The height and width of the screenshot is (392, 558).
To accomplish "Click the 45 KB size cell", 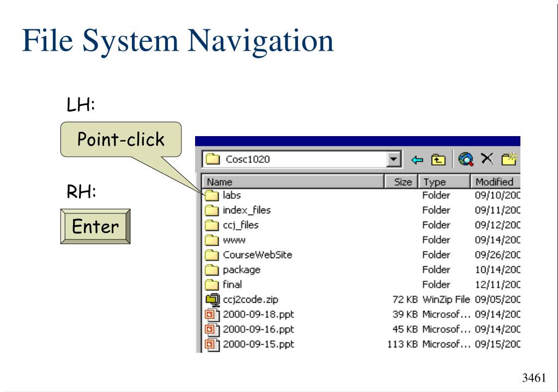I will (405, 329).
